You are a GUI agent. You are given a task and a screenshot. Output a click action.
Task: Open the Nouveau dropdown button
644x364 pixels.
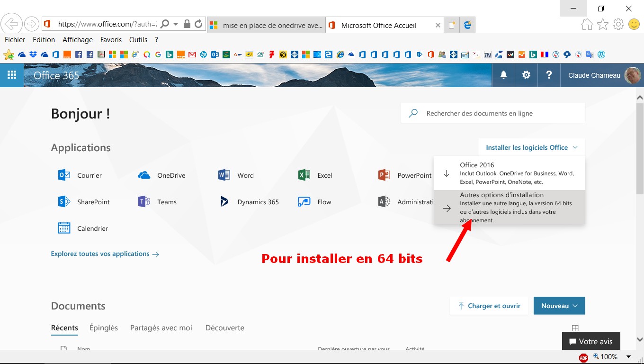click(559, 306)
